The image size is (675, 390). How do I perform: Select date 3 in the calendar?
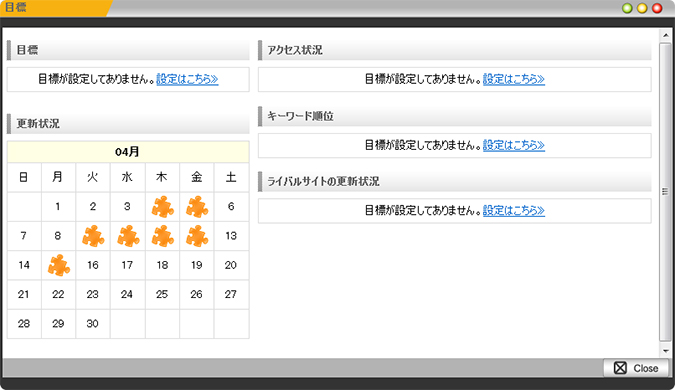point(127,207)
